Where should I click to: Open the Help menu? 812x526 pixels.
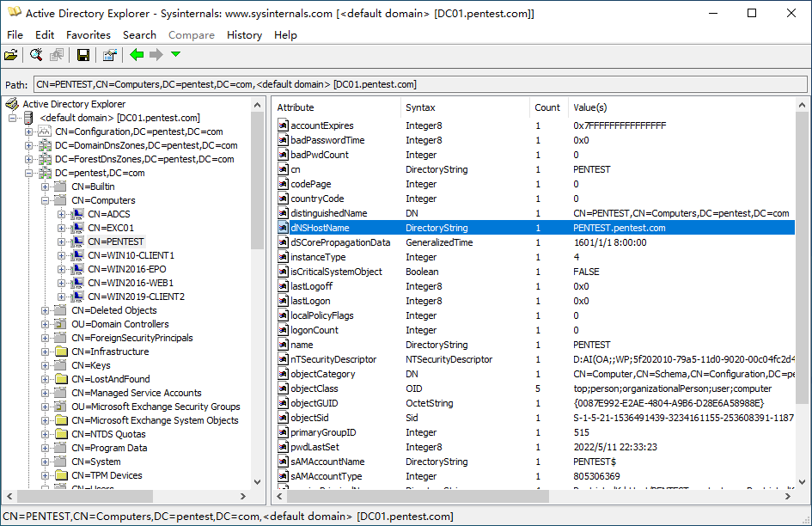[285, 34]
